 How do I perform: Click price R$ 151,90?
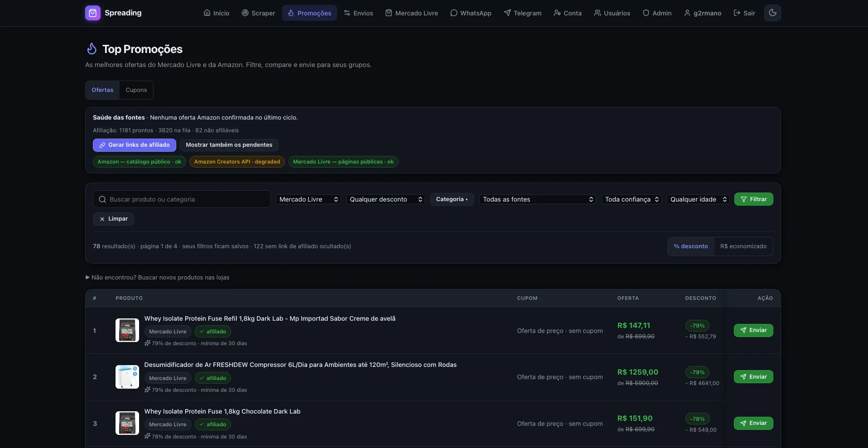coord(635,418)
